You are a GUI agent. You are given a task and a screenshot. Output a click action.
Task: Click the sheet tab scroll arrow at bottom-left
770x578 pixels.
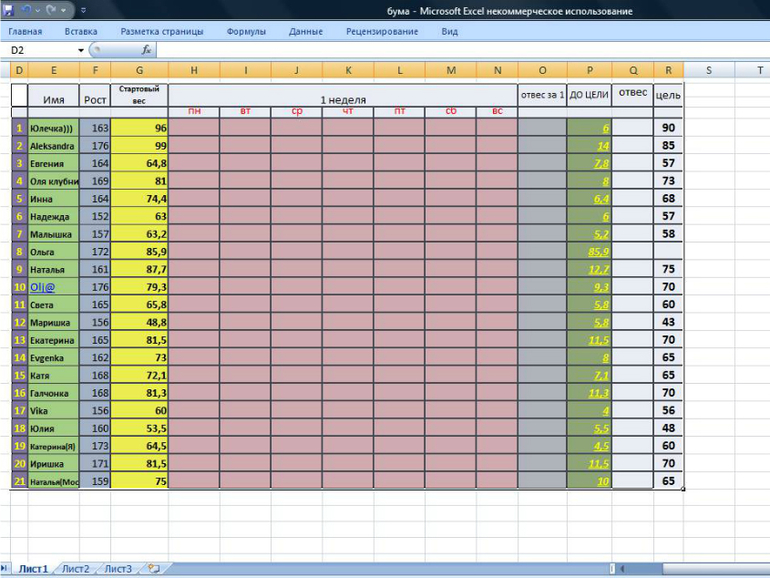5,568
